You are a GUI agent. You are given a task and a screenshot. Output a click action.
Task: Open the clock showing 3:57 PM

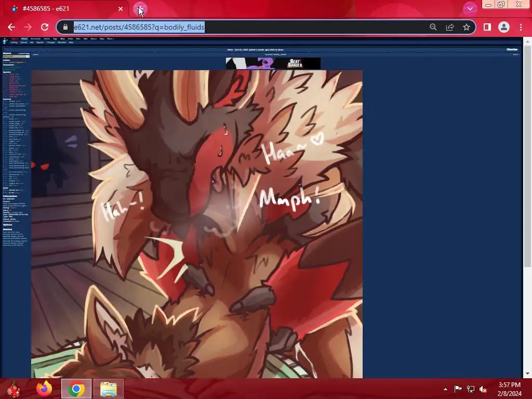click(x=509, y=389)
